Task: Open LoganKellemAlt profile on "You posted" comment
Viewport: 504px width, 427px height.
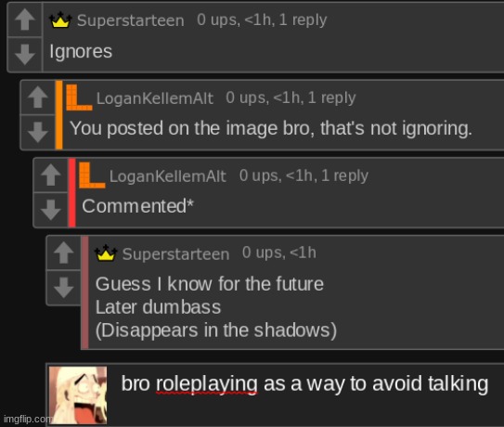Action: click(155, 98)
